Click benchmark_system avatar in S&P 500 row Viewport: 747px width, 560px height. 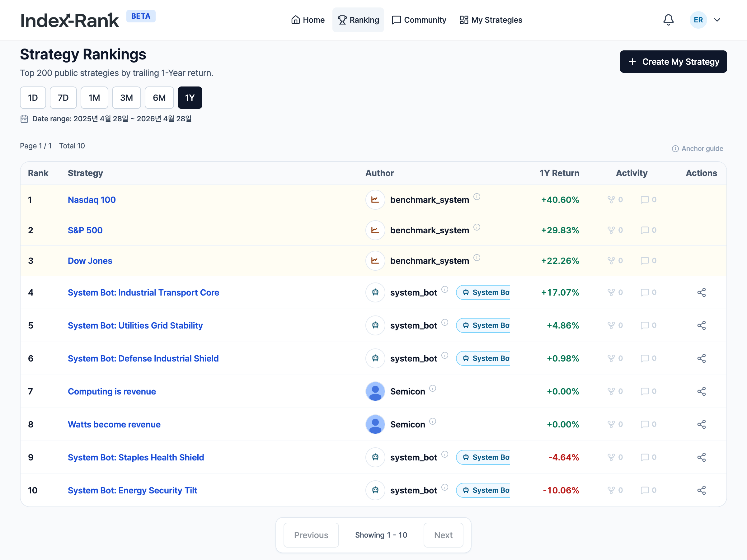[375, 230]
